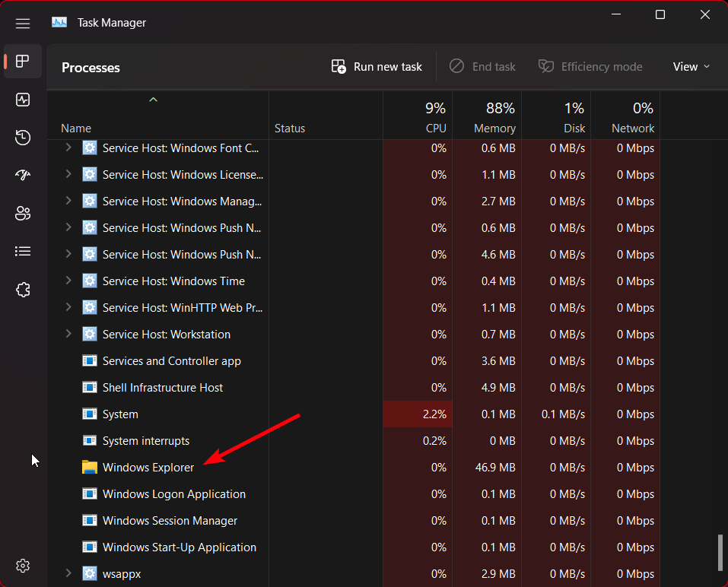
Task: Maximize the Task Manager window
Action: 660,15
